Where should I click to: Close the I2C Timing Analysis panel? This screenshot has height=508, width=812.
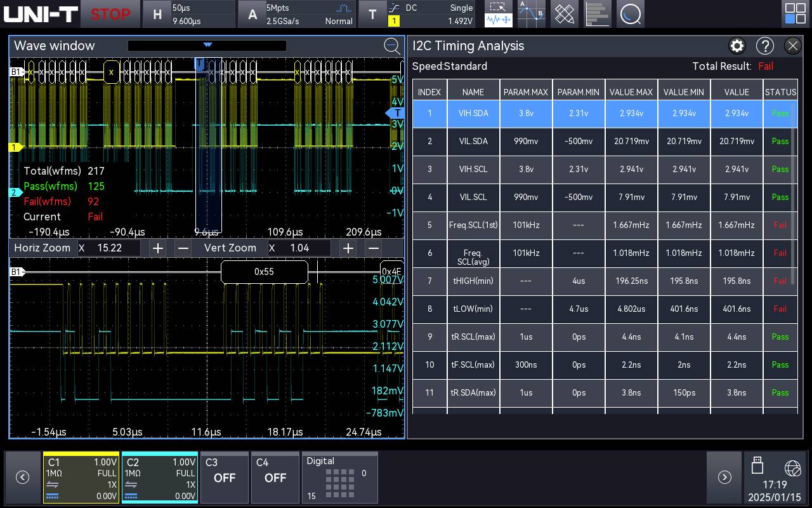(793, 46)
